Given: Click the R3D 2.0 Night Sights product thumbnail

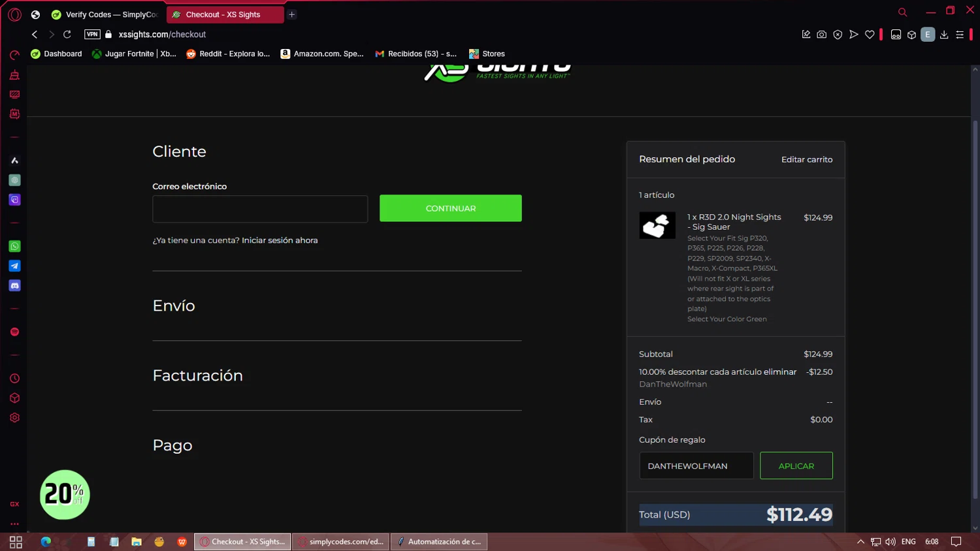Looking at the screenshot, I should click(657, 226).
